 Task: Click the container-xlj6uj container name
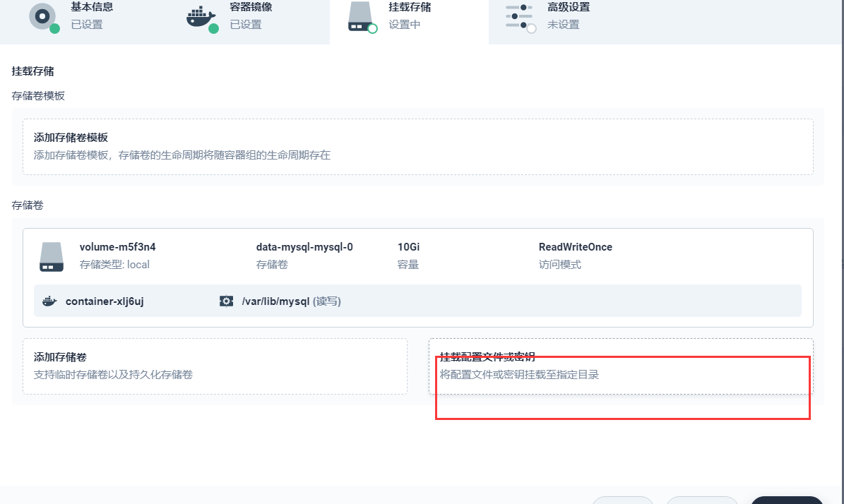105,301
